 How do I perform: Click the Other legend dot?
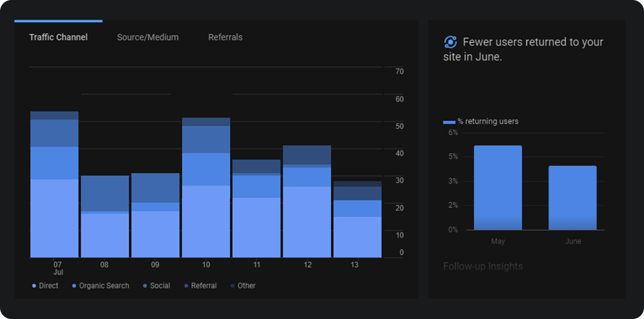232,286
